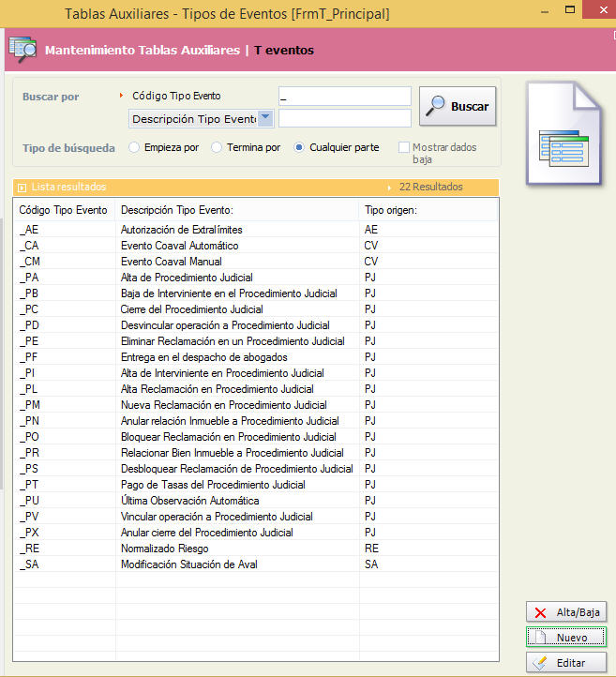This screenshot has height=677, width=616.
Task: Click the Alta/Baja button
Action: pos(566,611)
